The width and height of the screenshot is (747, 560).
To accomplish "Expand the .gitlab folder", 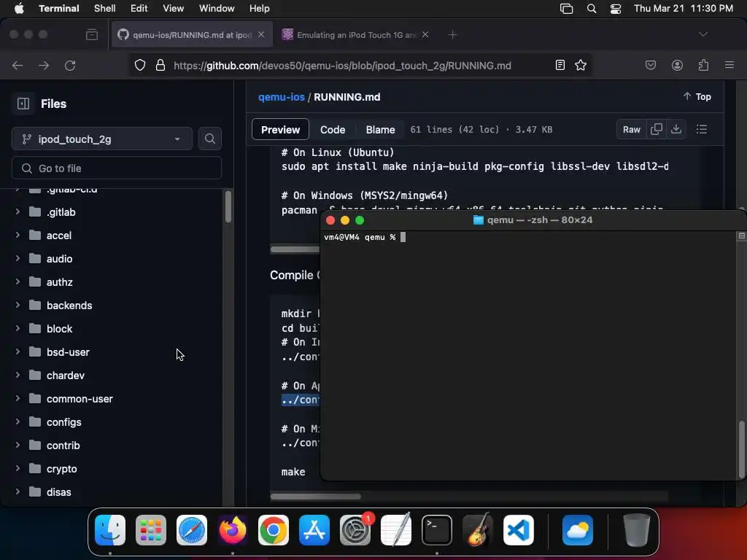I will [18, 211].
